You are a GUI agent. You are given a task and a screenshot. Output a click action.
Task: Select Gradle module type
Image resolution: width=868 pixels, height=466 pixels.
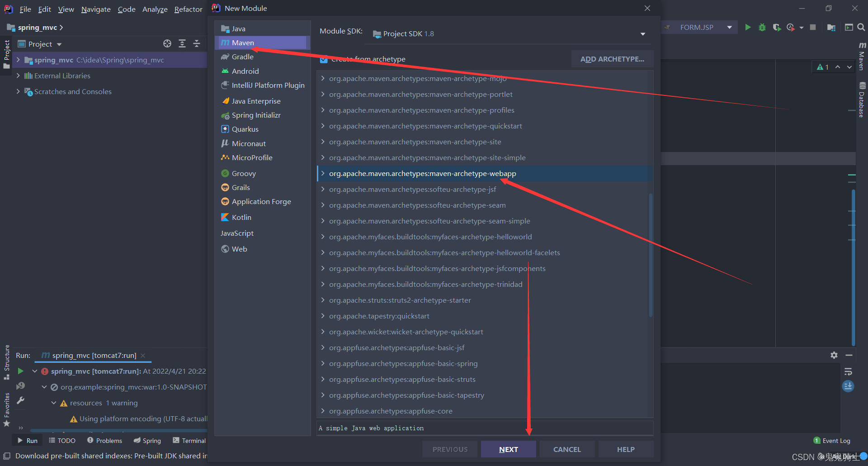(262, 57)
